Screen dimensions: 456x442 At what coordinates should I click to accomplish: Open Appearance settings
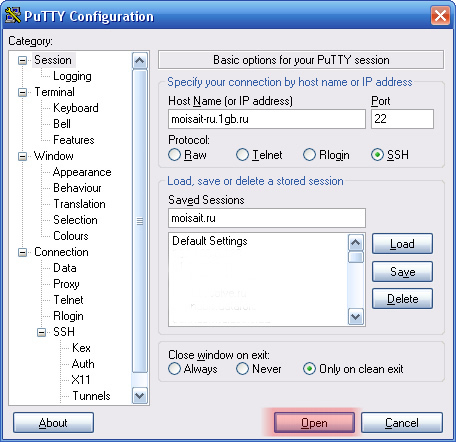click(82, 172)
